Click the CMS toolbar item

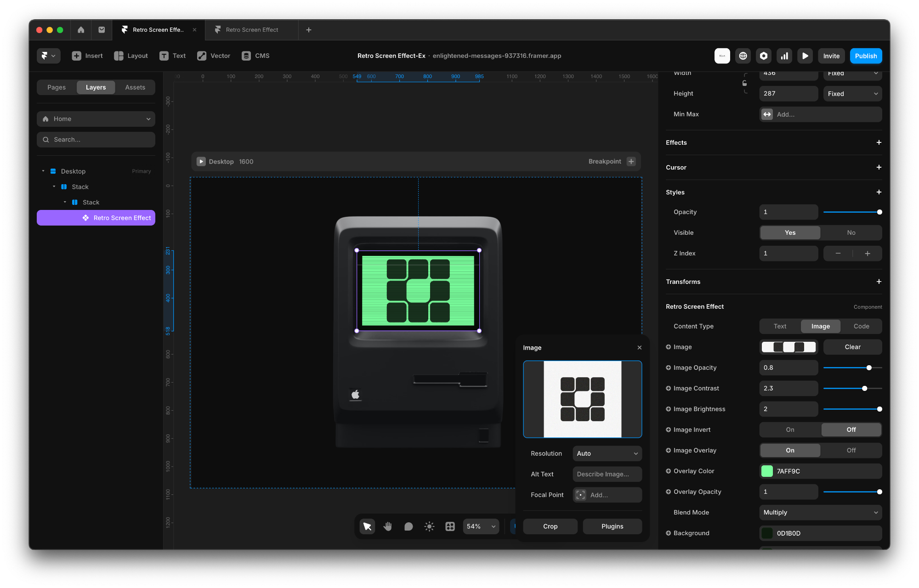[x=255, y=56]
